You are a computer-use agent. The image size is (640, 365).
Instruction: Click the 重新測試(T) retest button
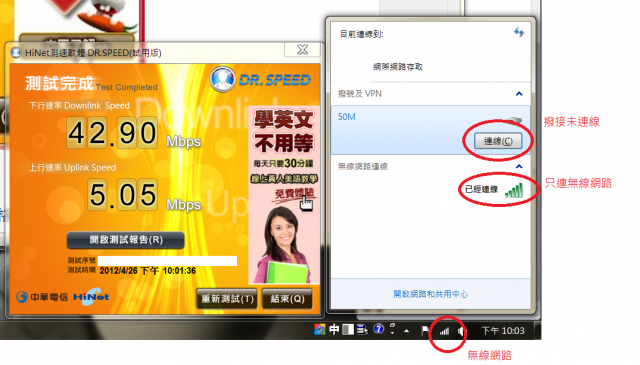[x=227, y=299]
